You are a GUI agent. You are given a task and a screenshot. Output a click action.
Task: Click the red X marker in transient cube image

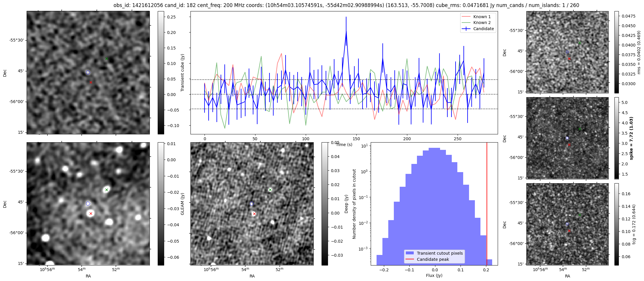click(91, 83)
